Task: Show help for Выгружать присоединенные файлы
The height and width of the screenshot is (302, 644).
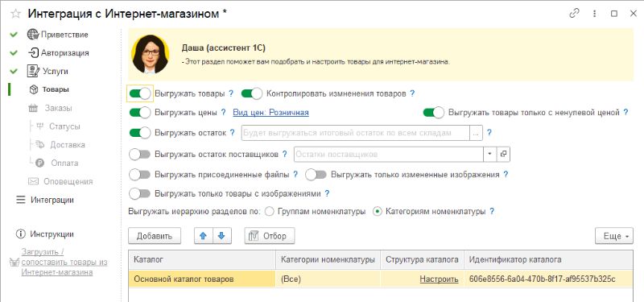Action: click(295, 174)
